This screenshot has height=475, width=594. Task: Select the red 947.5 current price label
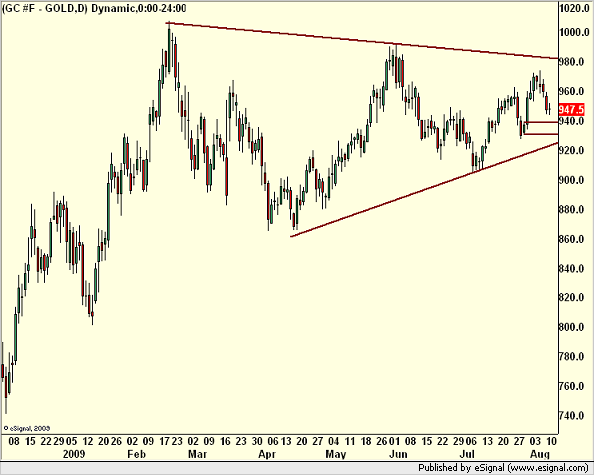point(571,110)
